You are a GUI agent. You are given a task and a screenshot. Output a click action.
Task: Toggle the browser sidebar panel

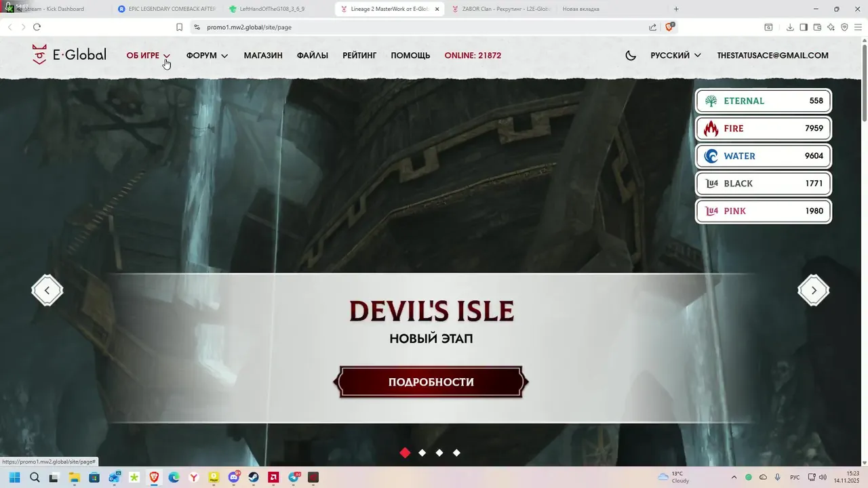click(804, 27)
